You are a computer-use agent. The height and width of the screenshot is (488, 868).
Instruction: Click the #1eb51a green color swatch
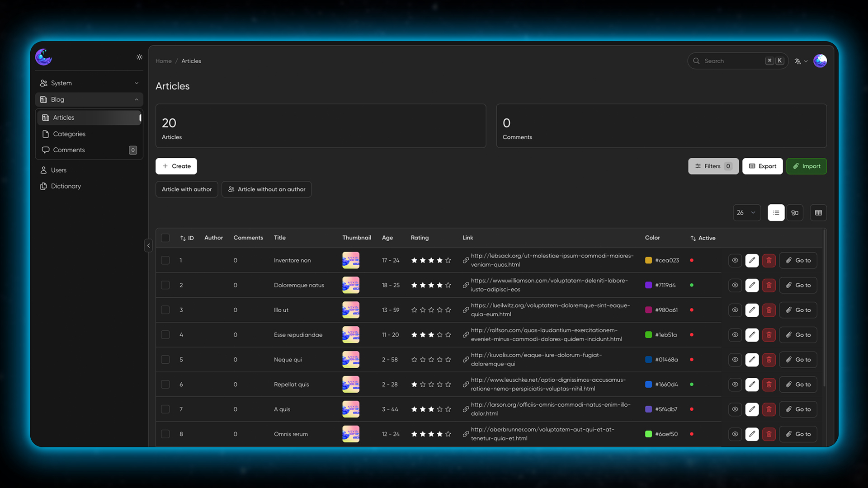pos(648,335)
